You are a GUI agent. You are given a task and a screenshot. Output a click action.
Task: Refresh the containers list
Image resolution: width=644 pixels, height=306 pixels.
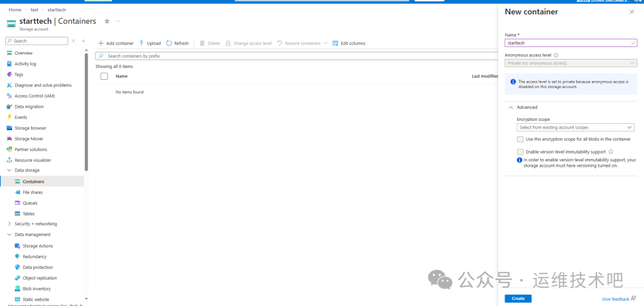pos(178,43)
